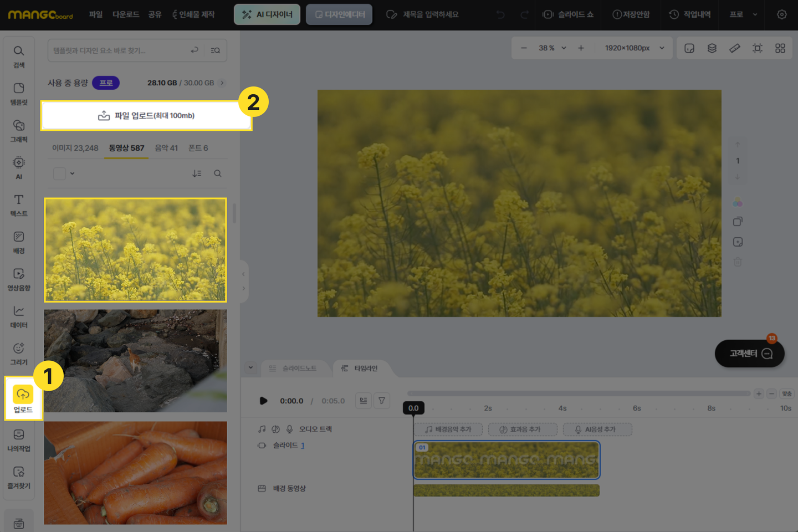Select the 텍스트 tool in sidebar
798x532 pixels.
click(x=19, y=204)
